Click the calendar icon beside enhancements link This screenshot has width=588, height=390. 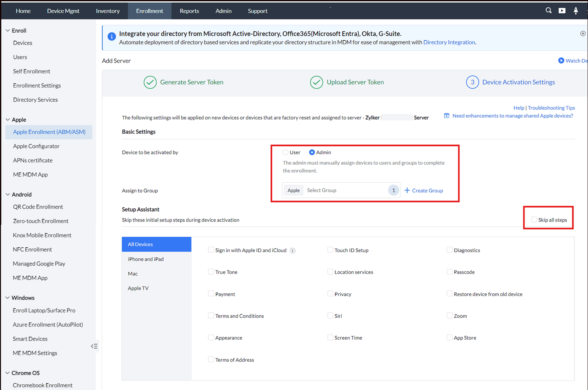447,116
